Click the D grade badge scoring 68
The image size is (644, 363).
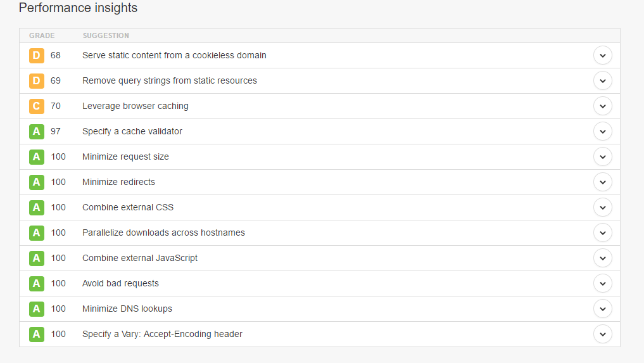(37, 56)
